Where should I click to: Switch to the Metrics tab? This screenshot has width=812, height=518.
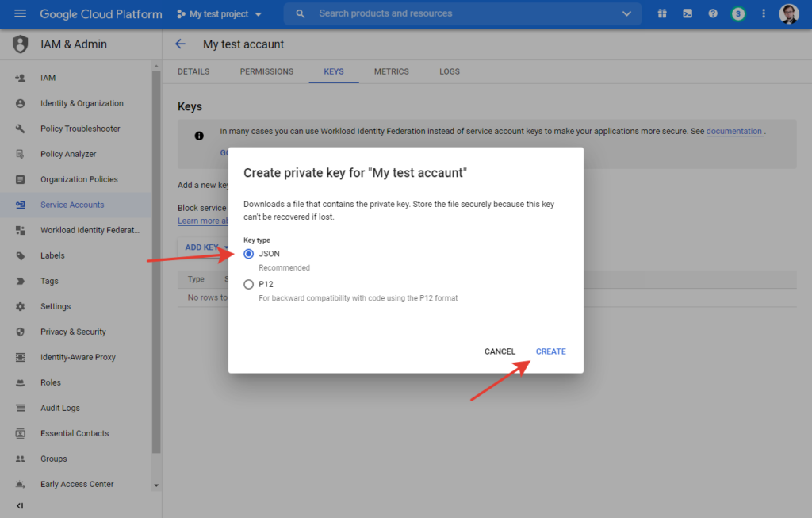[x=392, y=71]
